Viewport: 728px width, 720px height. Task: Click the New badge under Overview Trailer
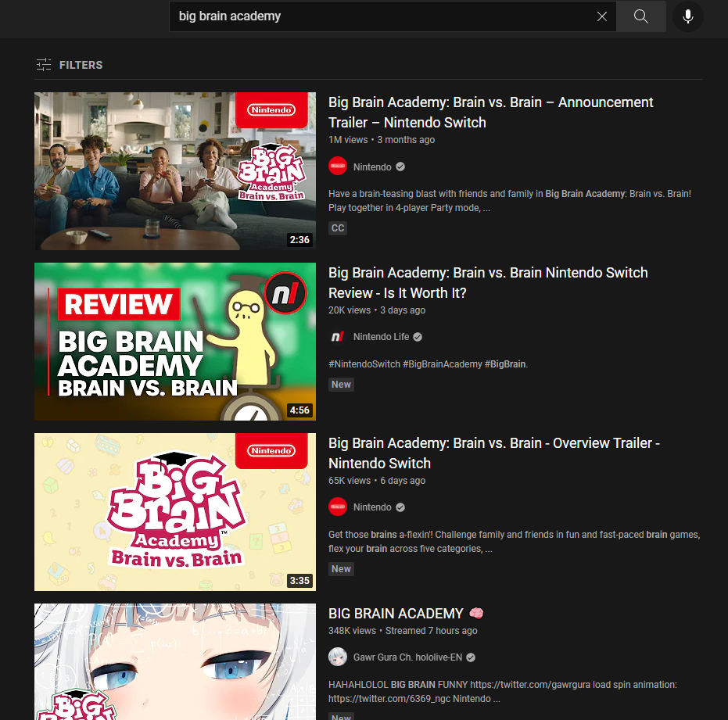tap(341, 568)
